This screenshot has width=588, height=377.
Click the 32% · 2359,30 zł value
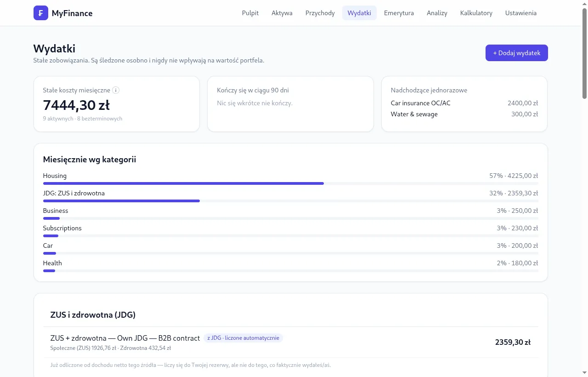[x=514, y=193]
